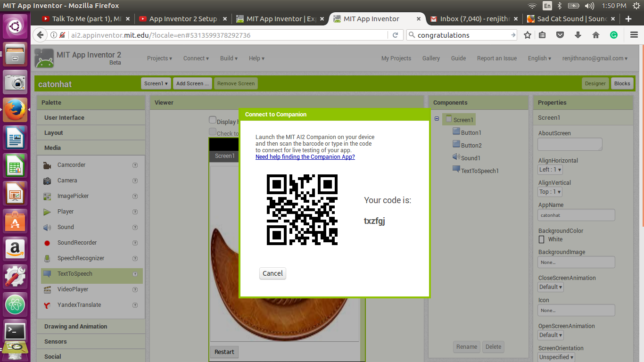Open OpenScreenAnimation Default dropdown
The width and height of the screenshot is (644, 362).
(x=551, y=335)
